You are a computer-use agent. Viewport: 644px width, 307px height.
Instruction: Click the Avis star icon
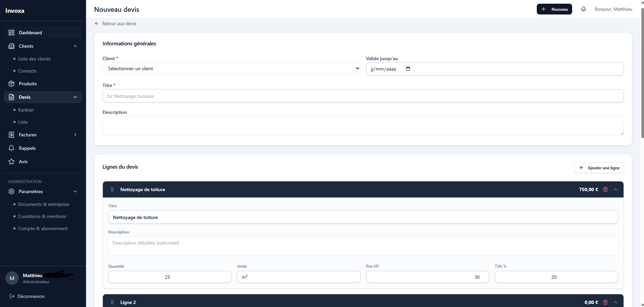(11, 162)
